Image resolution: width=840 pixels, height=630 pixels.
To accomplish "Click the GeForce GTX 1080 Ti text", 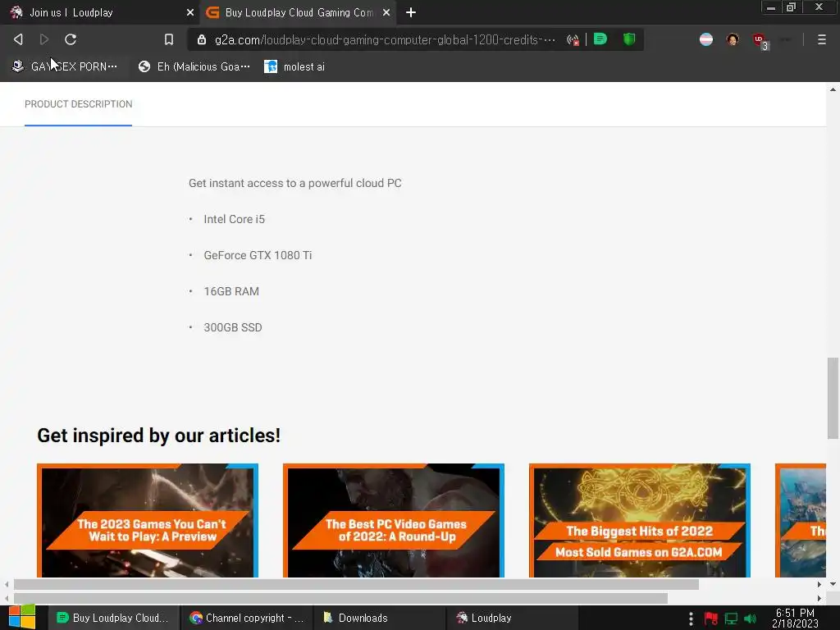I will click(258, 255).
